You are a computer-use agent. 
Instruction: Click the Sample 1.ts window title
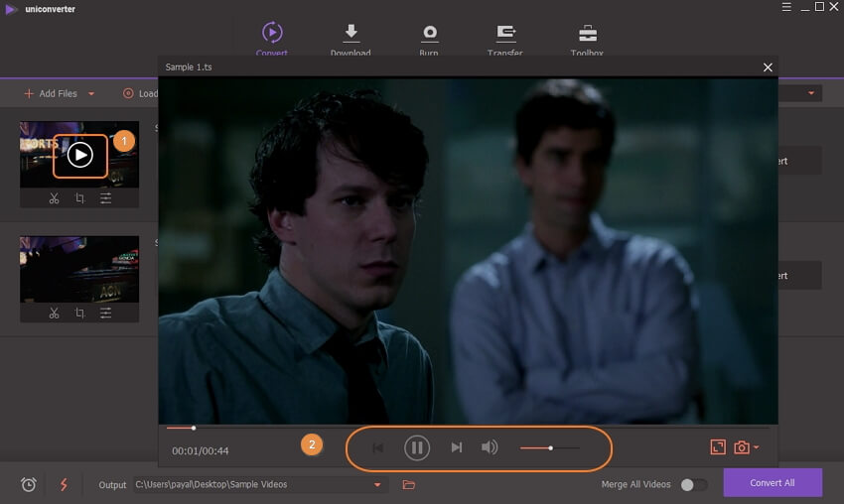189,67
